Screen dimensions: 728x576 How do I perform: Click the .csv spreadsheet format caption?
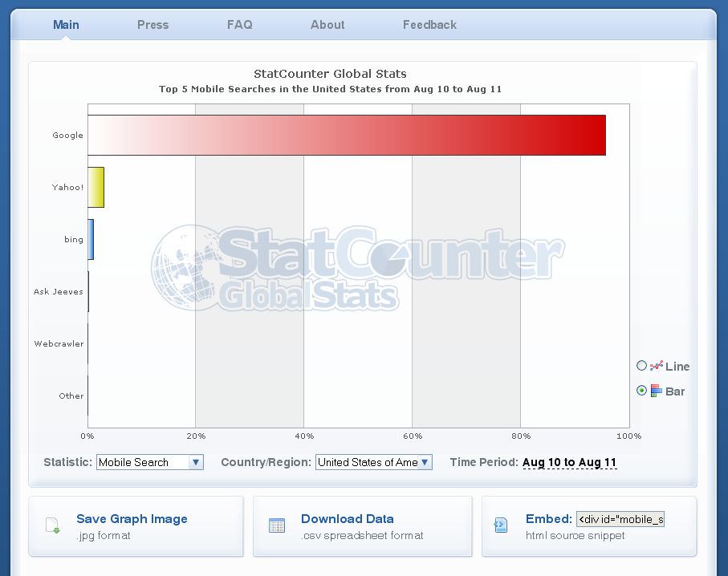pos(362,536)
